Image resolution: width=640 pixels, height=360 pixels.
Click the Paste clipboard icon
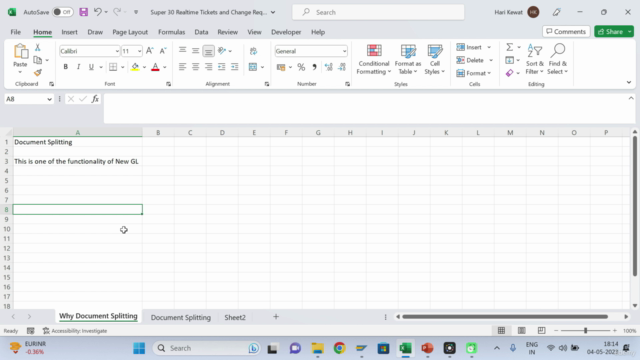[x=20, y=52]
